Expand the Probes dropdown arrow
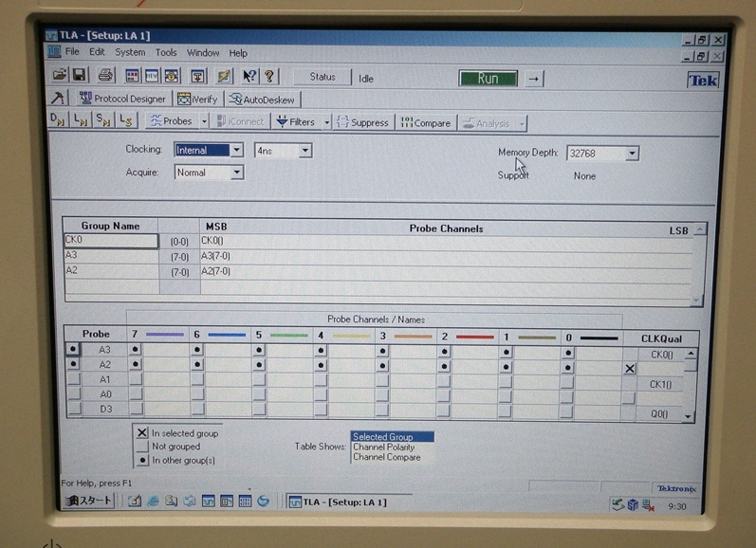 click(x=204, y=121)
